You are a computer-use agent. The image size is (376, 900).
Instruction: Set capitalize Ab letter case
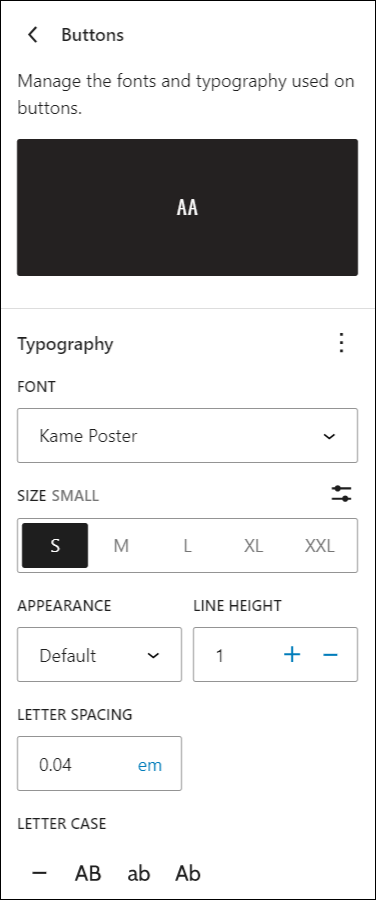pos(188,873)
